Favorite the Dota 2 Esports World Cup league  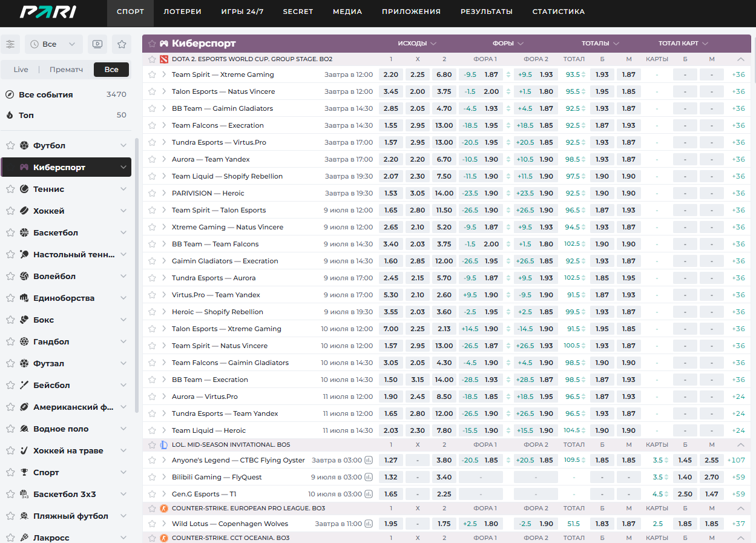click(x=152, y=59)
